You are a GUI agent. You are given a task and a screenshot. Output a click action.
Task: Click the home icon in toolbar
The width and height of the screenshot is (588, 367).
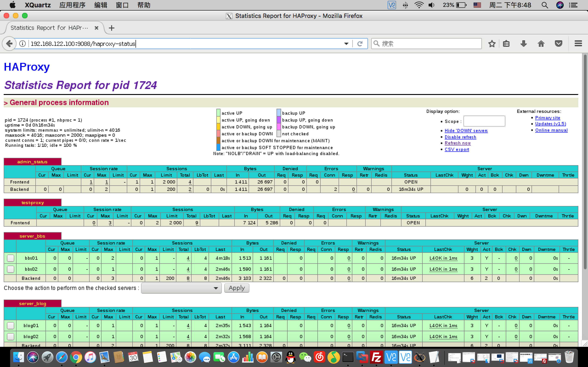(x=541, y=44)
